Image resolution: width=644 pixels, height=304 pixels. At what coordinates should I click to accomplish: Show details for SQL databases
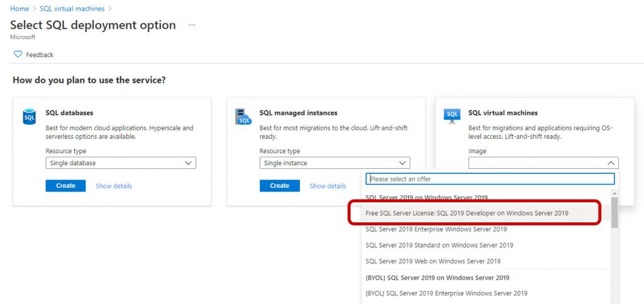[114, 186]
